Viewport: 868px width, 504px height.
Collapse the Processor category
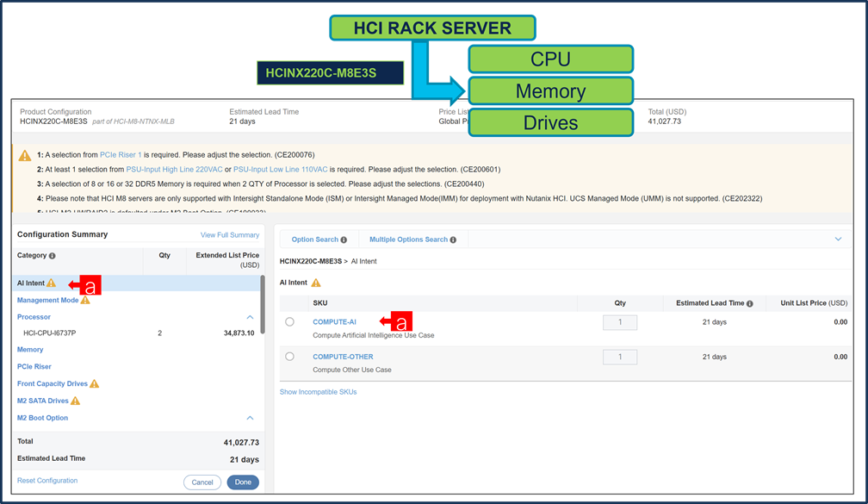pos(251,317)
